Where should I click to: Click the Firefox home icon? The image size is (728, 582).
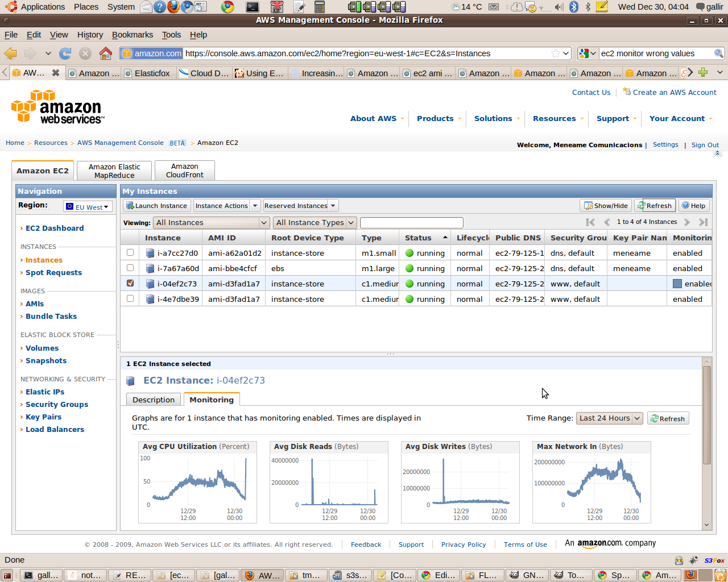106,53
